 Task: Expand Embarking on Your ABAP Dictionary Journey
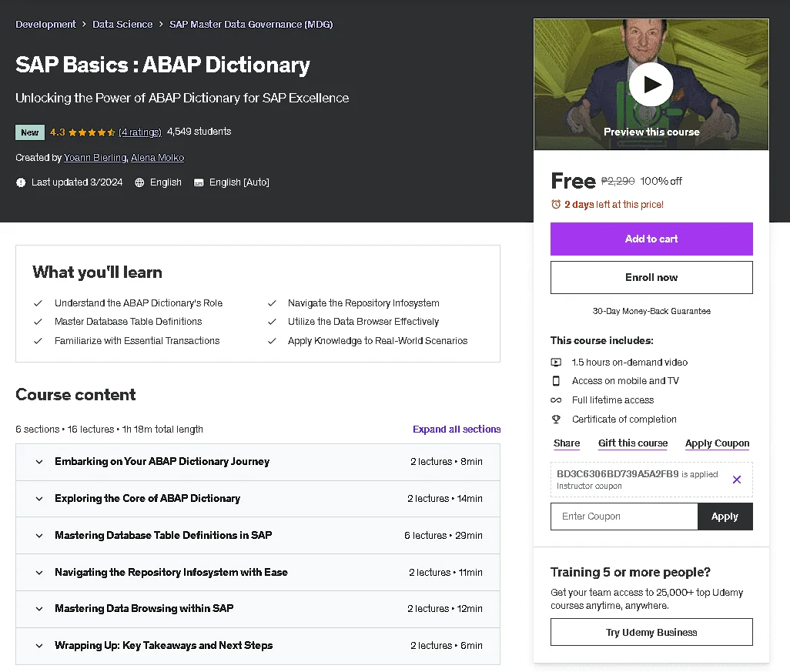[x=258, y=462]
